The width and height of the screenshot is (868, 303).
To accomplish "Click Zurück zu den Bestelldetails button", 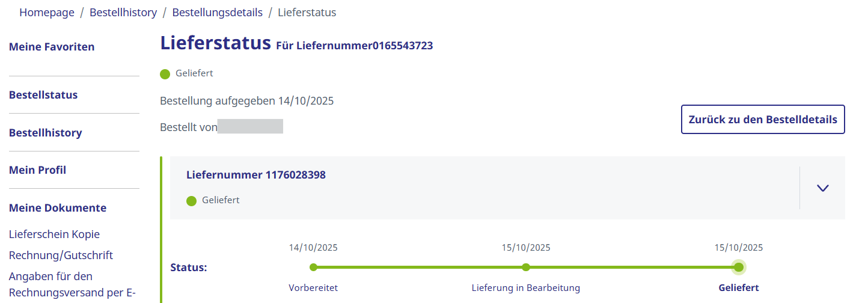I will [x=762, y=120].
